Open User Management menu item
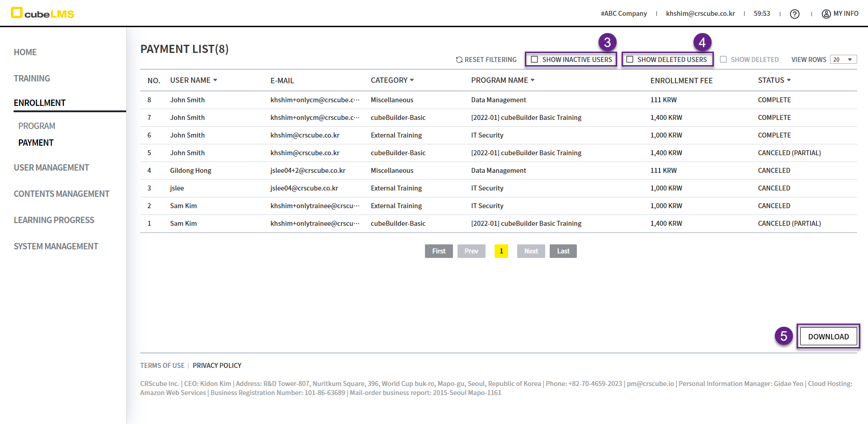The width and height of the screenshot is (868, 424). (51, 167)
